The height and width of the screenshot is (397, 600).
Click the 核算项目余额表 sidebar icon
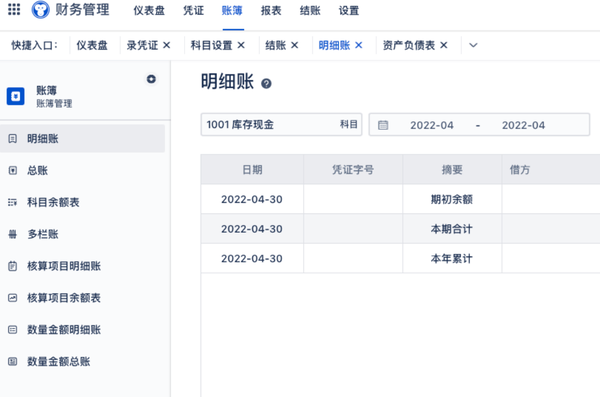[x=13, y=297]
